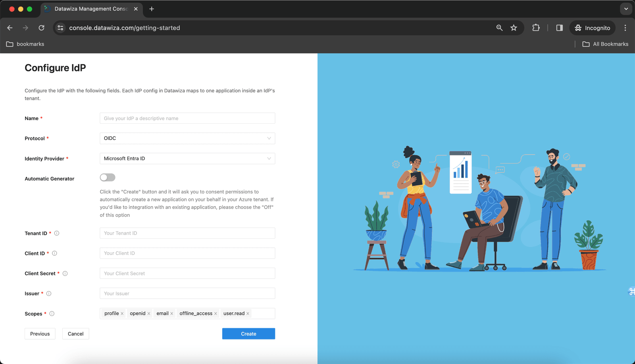Image resolution: width=635 pixels, height=364 pixels.
Task: Focus the Client ID input field
Action: pos(187,253)
